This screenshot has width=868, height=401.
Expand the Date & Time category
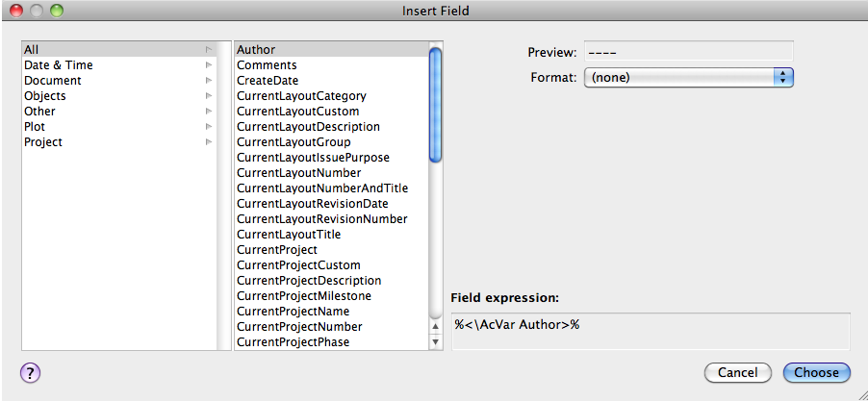click(x=209, y=65)
